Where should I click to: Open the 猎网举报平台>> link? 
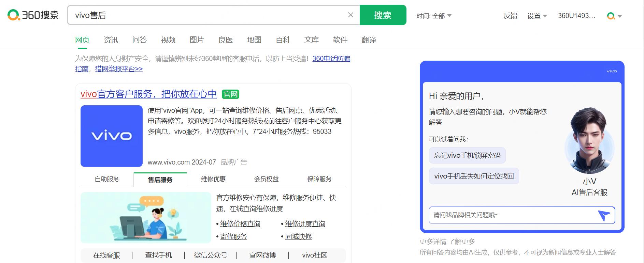[119, 69]
